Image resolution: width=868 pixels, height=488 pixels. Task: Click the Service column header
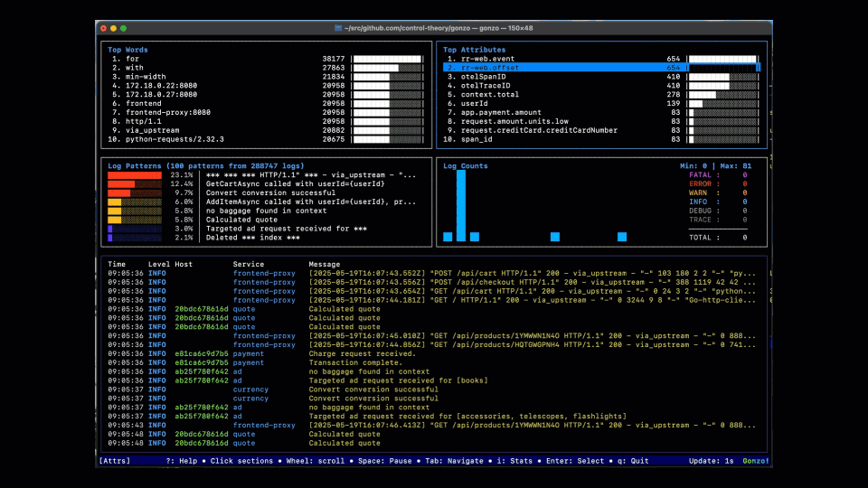(249, 265)
